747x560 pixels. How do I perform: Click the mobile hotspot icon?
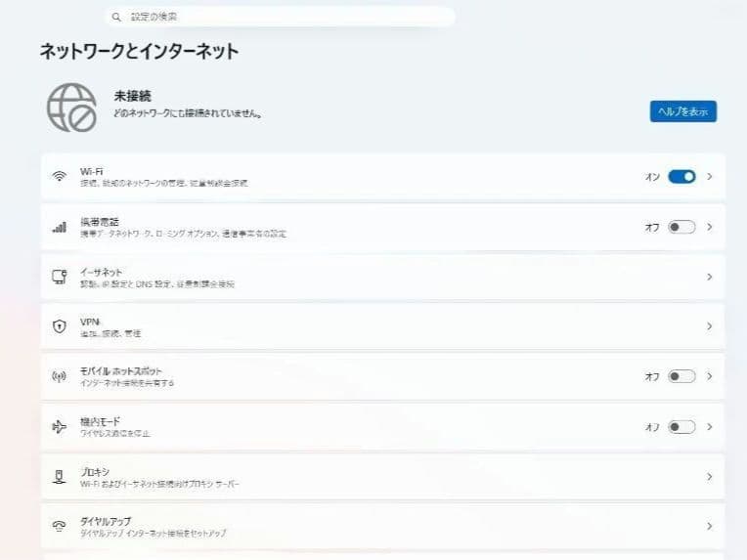point(60,376)
